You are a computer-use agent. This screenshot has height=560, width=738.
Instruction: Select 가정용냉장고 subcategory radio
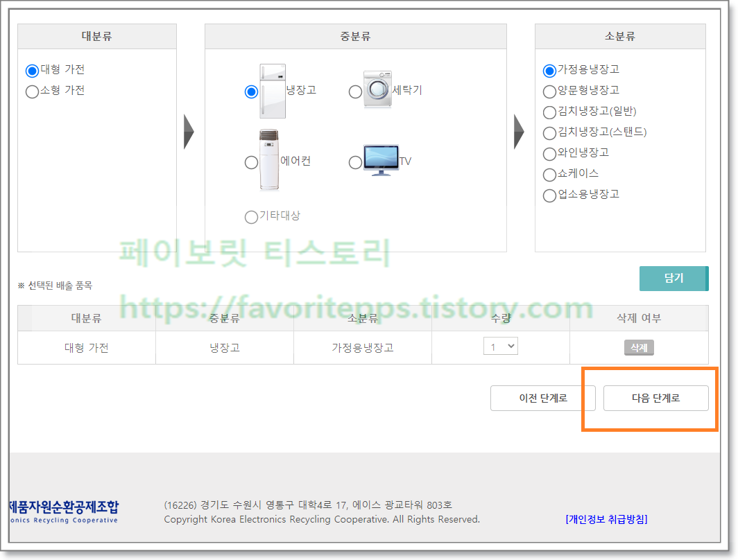point(549,71)
